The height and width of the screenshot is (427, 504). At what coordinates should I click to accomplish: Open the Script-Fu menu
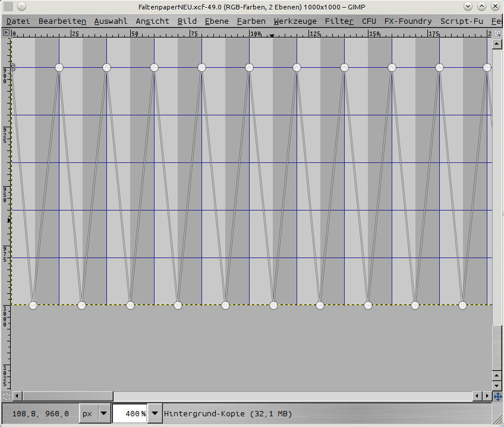461,21
